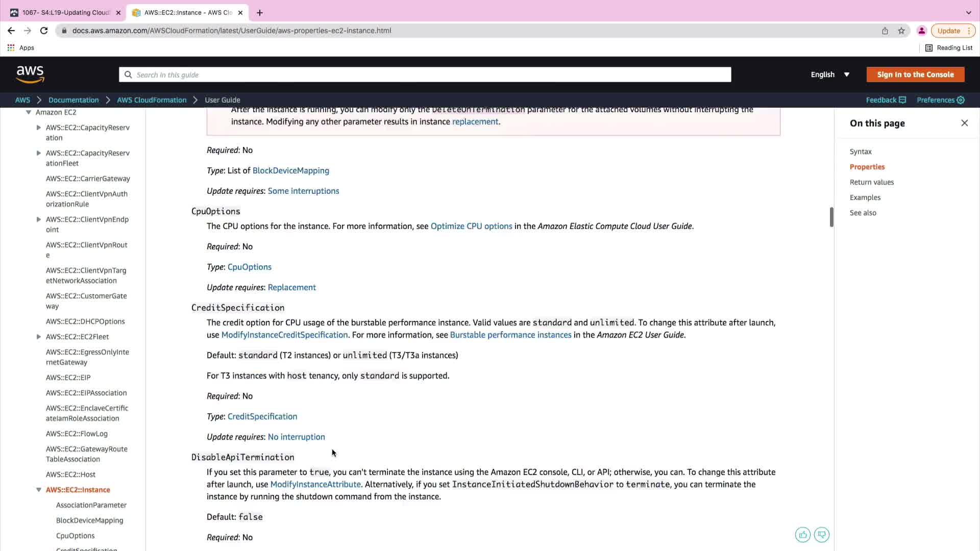Click the AWS logo icon
Image resolution: width=980 pixels, height=551 pixels.
30,74
